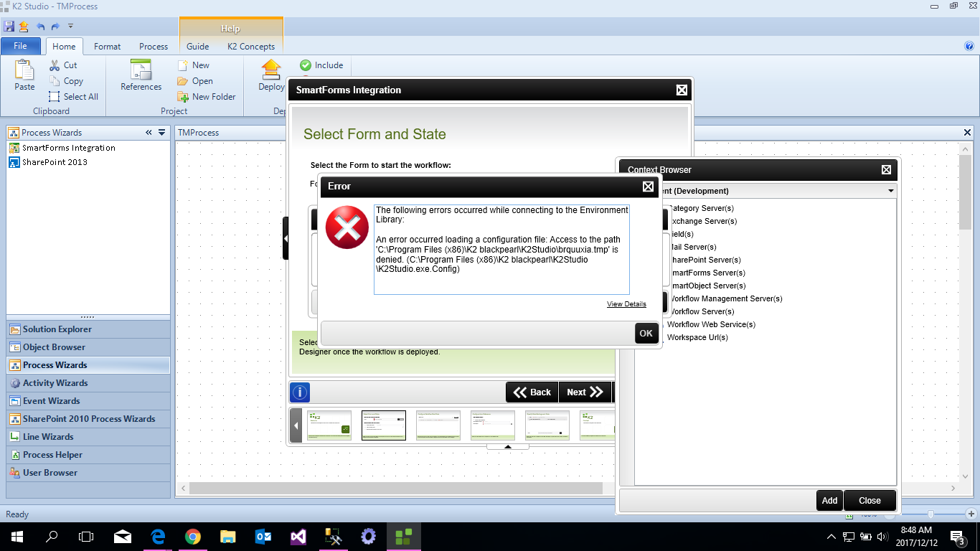Open the Event Wizards pane

coord(89,401)
